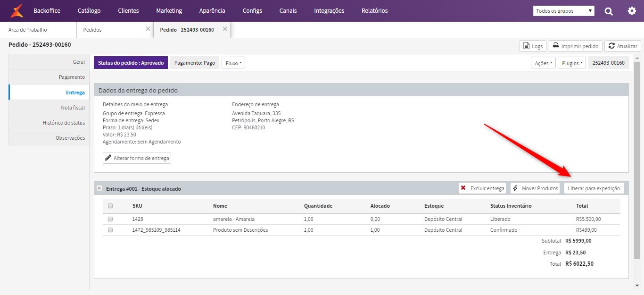Screen dimensions: 644x295
Task: Open the settings gear icon
Action: 632,11
